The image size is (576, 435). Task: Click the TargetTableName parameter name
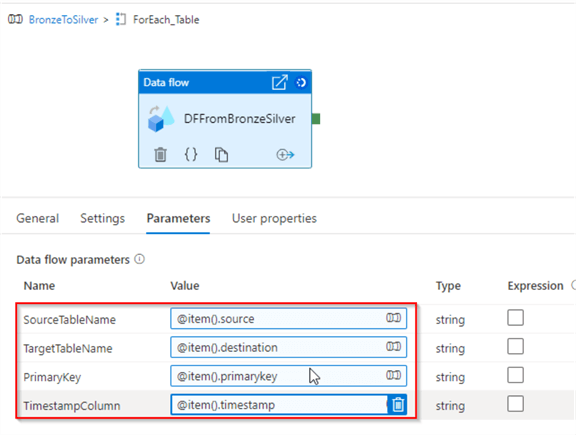68,348
